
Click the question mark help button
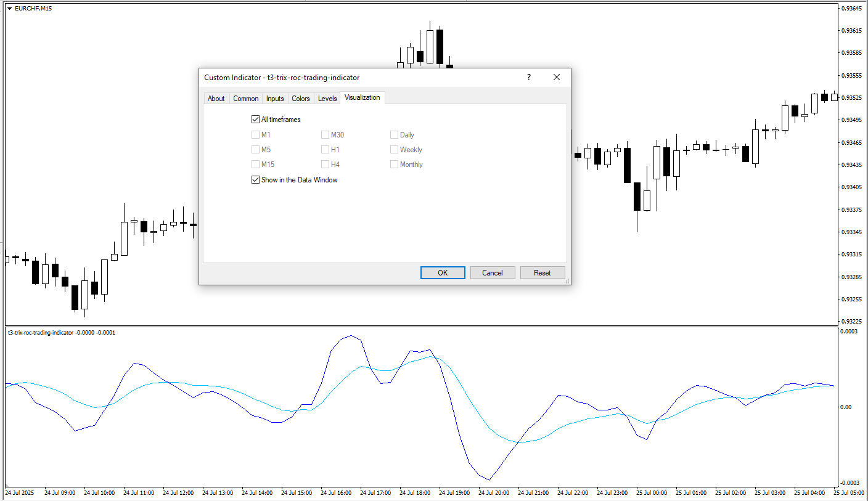pos(528,78)
